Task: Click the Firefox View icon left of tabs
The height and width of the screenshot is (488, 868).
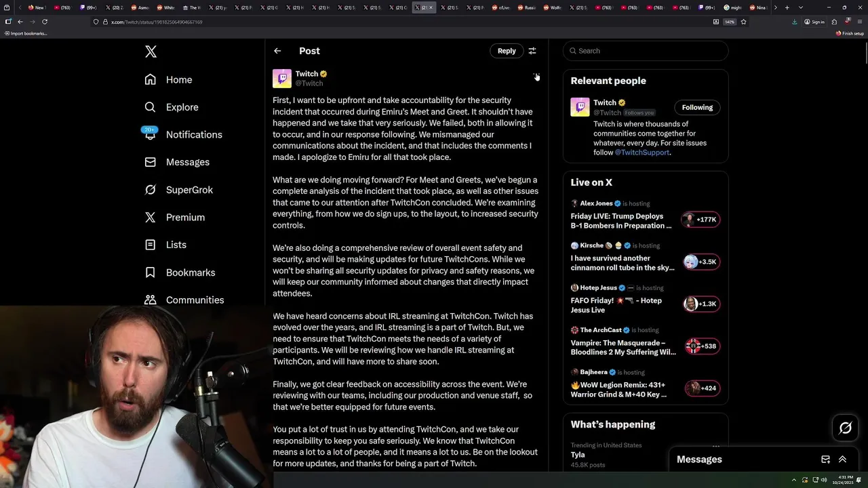Action: pyautogui.click(x=8, y=7)
